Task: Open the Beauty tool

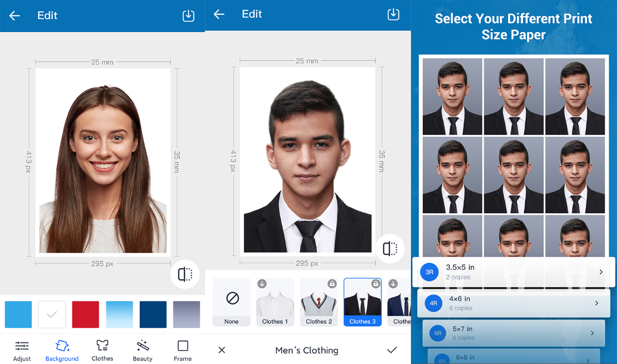Action: (x=143, y=351)
